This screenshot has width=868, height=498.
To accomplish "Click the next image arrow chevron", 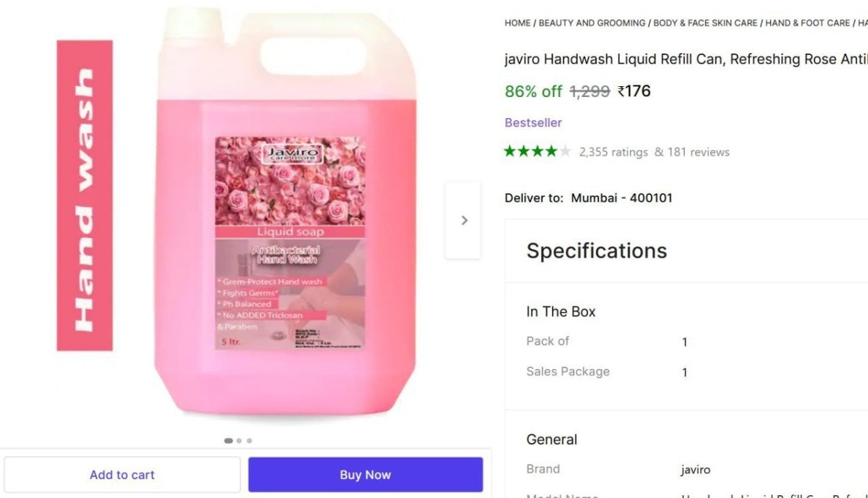I will click(464, 220).
